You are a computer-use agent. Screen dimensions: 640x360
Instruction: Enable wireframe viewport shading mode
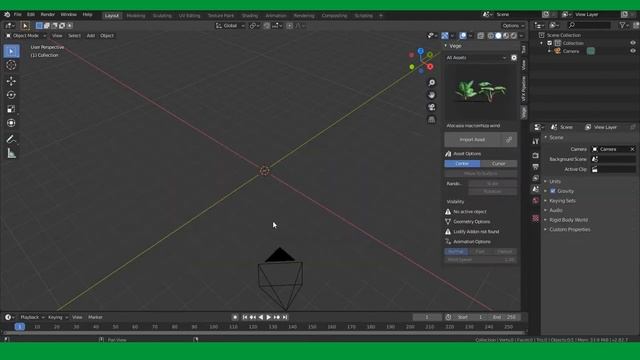491,36
